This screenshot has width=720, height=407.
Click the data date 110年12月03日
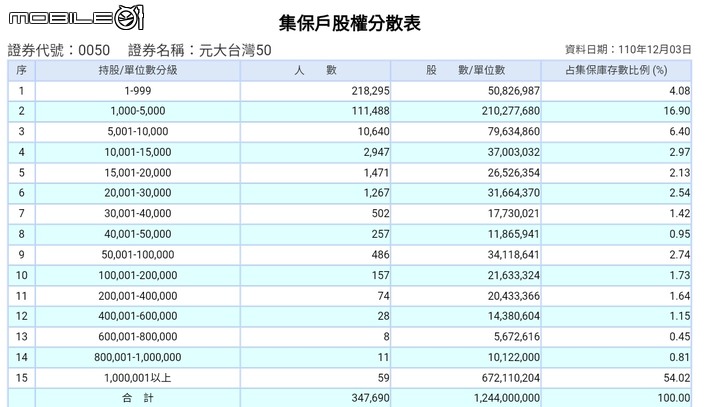654,50
